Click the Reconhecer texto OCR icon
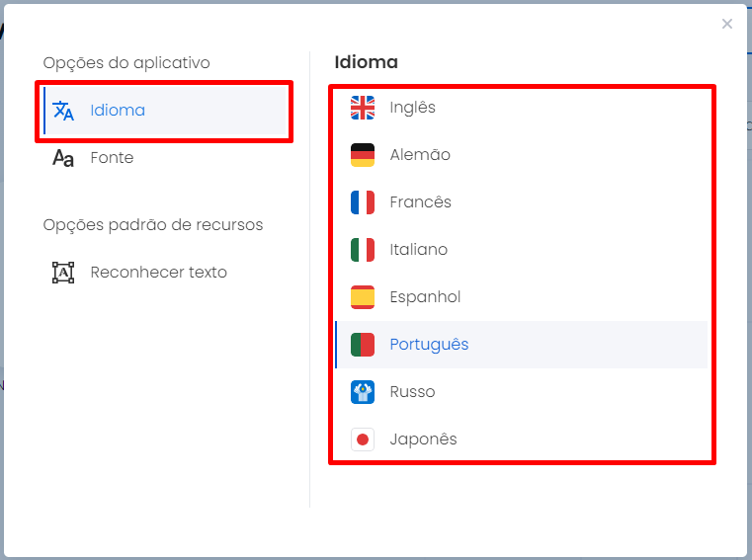Image resolution: width=752 pixels, height=560 pixels. [x=63, y=273]
